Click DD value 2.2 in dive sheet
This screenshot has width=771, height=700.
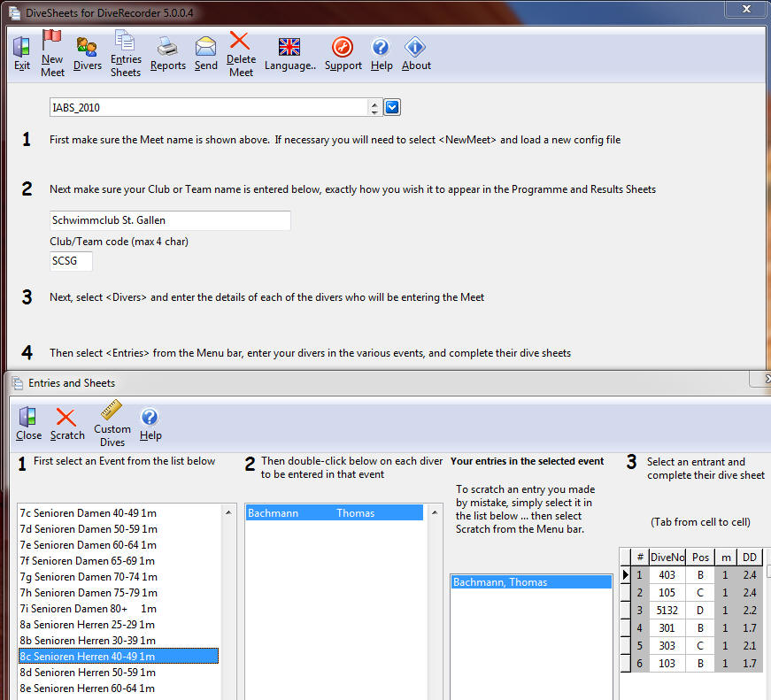750,610
